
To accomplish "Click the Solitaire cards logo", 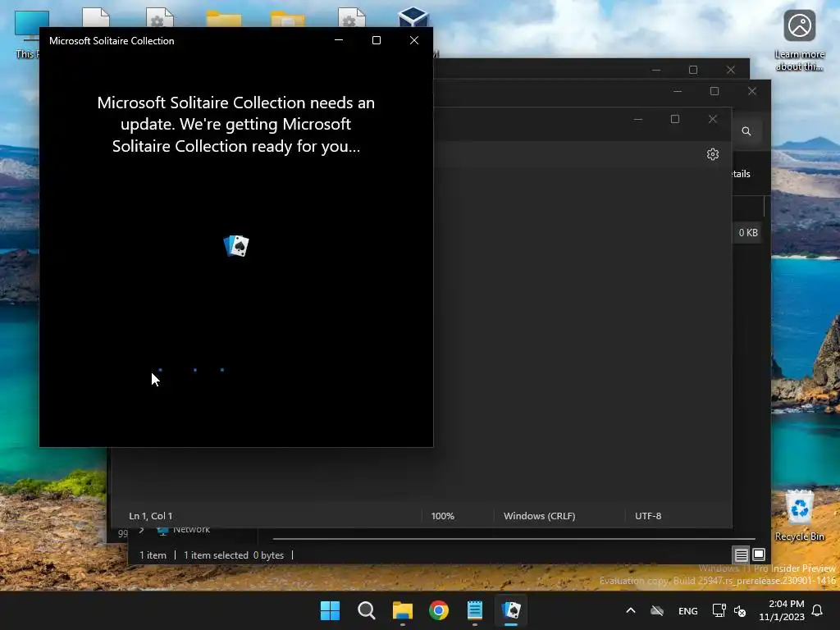I will (236, 246).
